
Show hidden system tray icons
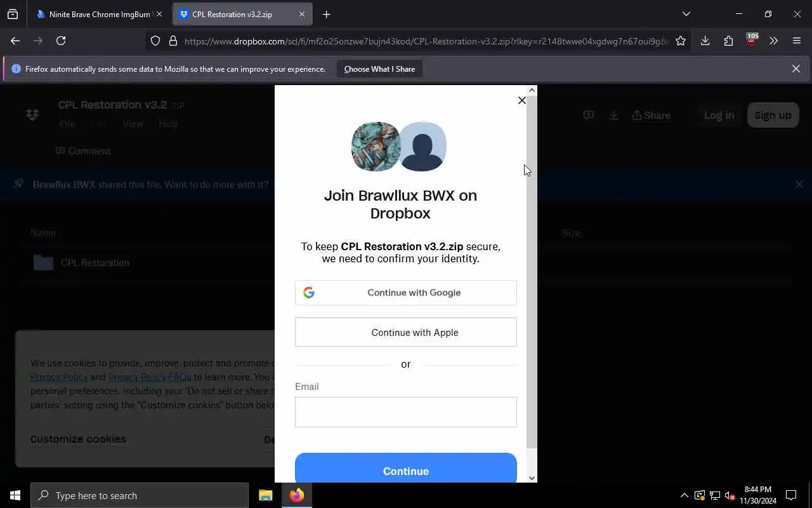click(684, 495)
